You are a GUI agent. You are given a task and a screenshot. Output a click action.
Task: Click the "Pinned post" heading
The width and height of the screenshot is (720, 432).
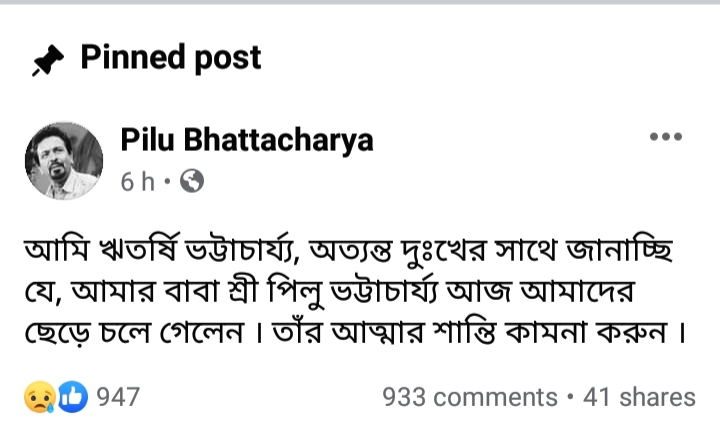click(171, 58)
